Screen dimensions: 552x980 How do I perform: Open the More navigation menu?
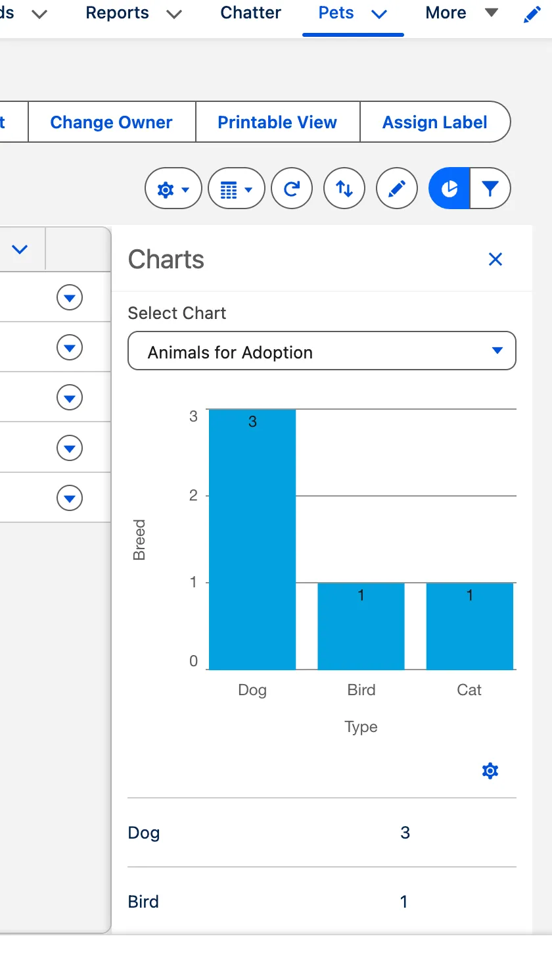click(461, 13)
